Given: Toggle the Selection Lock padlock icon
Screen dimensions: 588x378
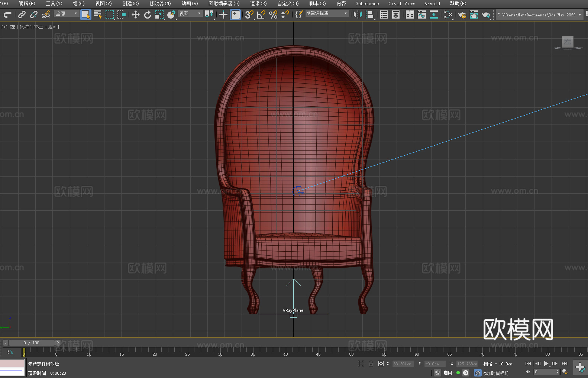Looking at the screenshot, I should (x=371, y=364).
